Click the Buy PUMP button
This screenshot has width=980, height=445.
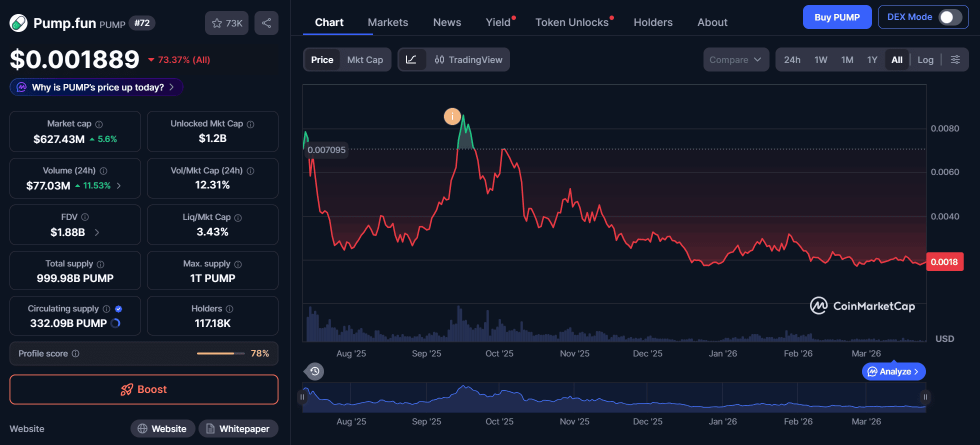click(836, 17)
